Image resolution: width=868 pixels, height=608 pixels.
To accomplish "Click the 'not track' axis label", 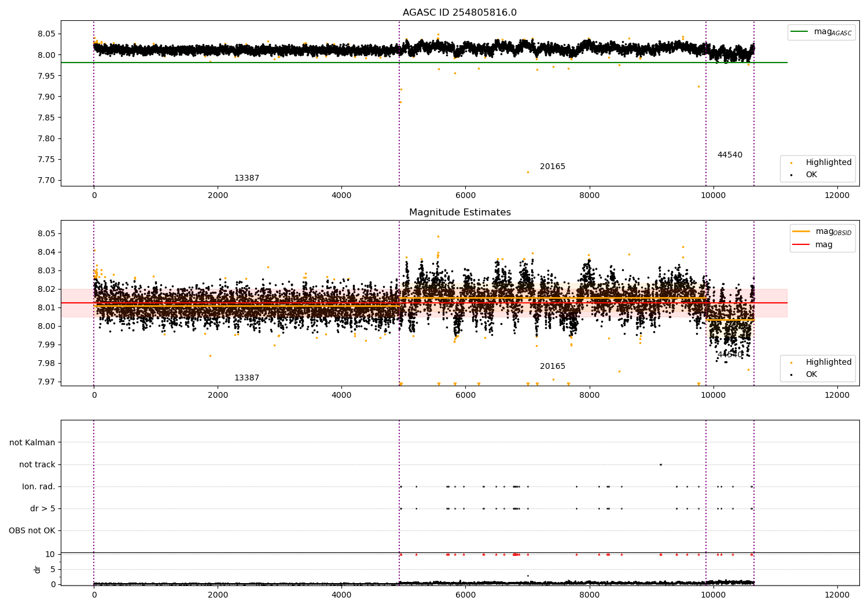I will 37,464.
